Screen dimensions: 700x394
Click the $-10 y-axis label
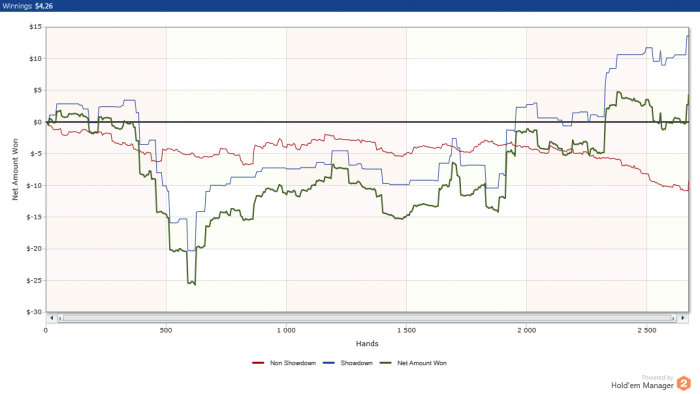pyautogui.click(x=34, y=185)
